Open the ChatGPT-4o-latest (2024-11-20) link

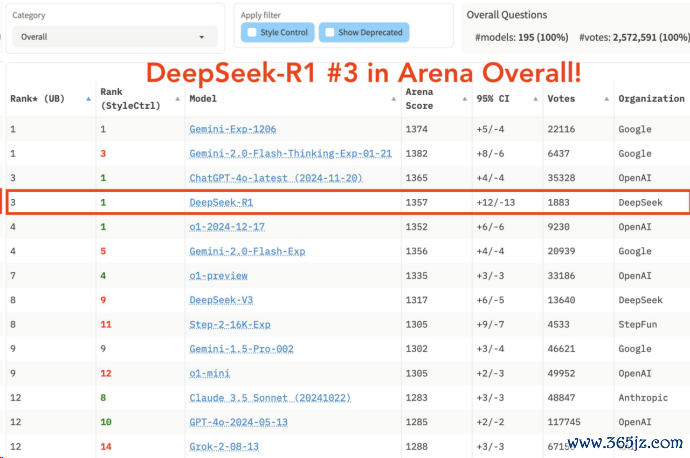276,178
